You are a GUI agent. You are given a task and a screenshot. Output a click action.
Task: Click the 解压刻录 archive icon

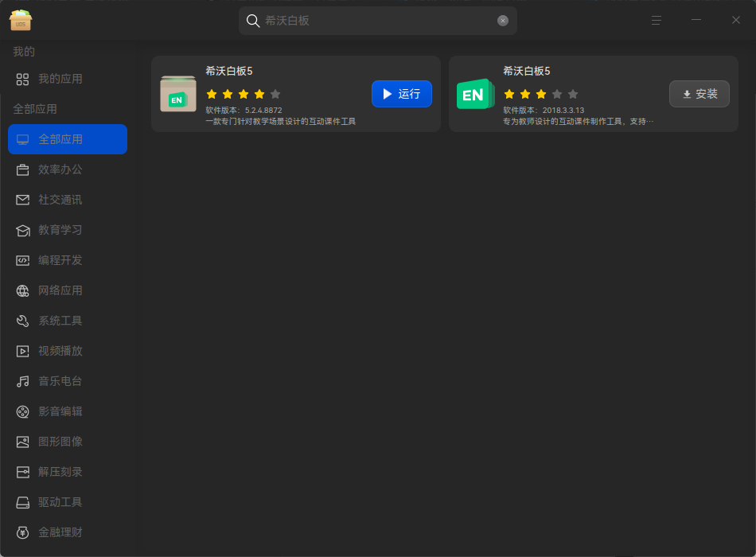22,472
